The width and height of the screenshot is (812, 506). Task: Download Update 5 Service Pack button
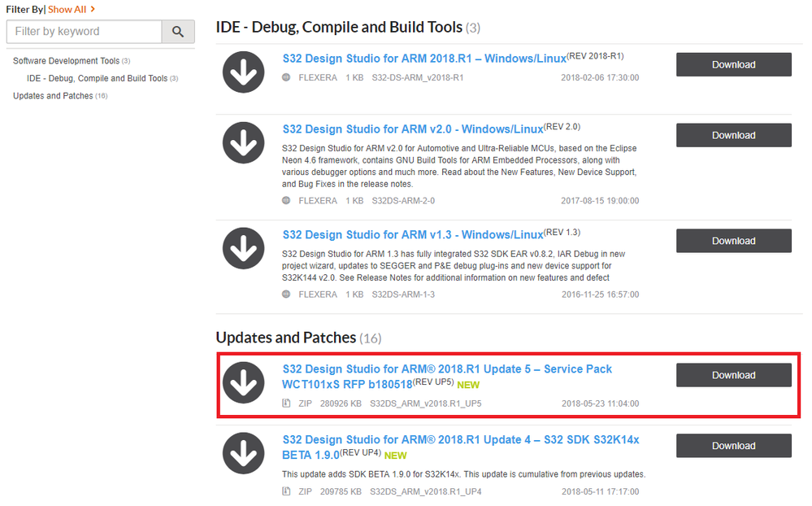coord(734,375)
